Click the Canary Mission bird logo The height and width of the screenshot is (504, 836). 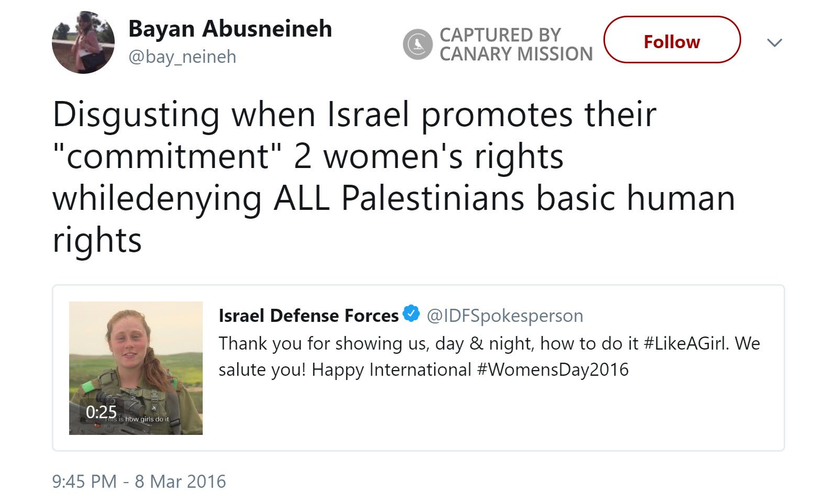(417, 44)
